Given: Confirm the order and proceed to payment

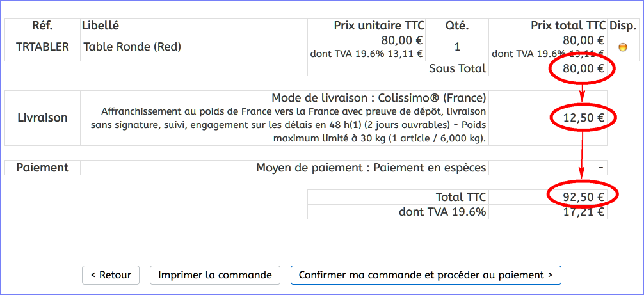Looking at the screenshot, I should 426,275.
